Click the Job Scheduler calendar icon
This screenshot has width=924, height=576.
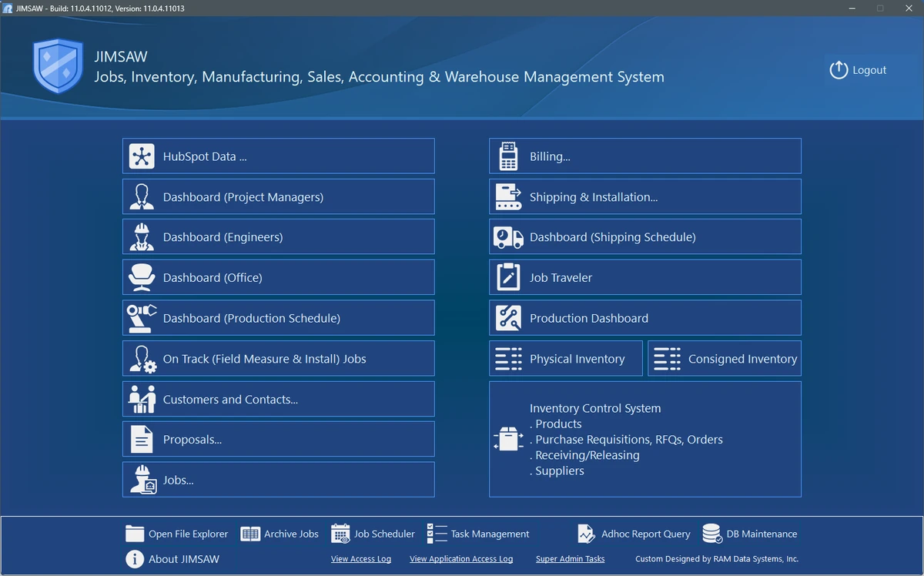point(340,534)
